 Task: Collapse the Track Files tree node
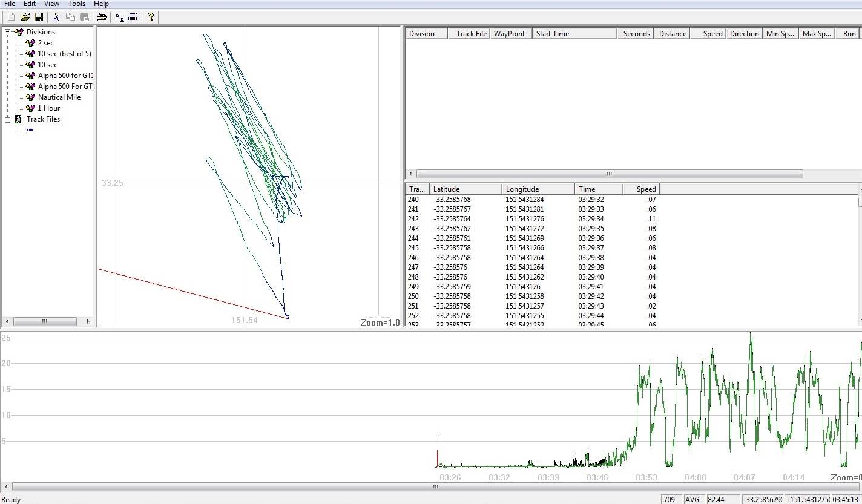tap(8, 119)
